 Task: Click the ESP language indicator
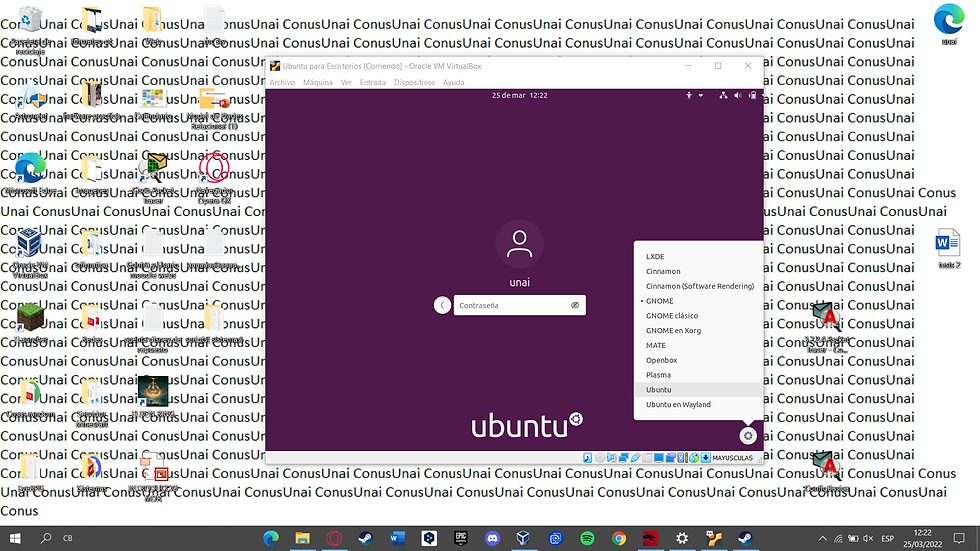pos(888,539)
